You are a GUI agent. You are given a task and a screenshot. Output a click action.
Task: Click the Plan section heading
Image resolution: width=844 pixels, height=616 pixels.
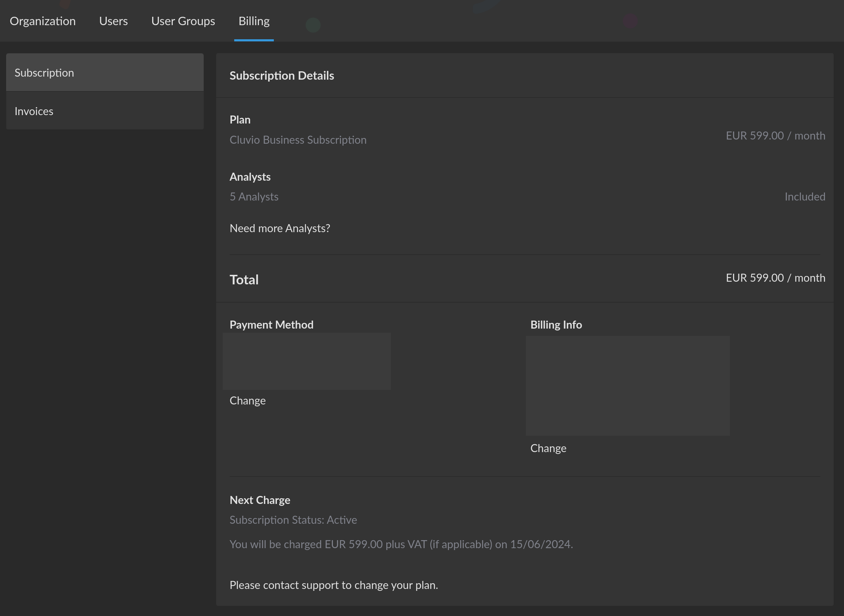pyautogui.click(x=240, y=120)
